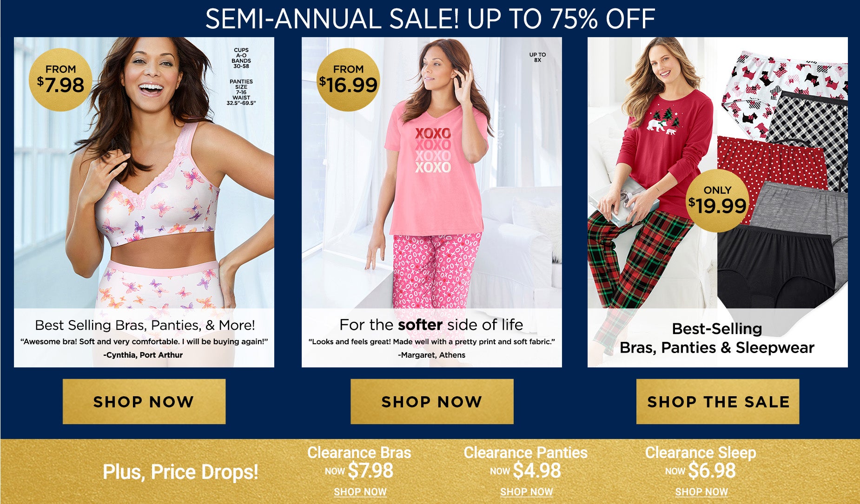Screen dimensions: 860x504
Task: Click the Clearance Bras NOW $7.98 text
Action: (x=359, y=463)
